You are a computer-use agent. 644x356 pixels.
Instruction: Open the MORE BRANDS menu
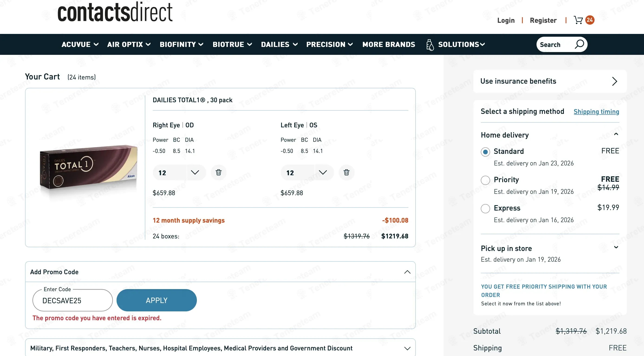388,45
